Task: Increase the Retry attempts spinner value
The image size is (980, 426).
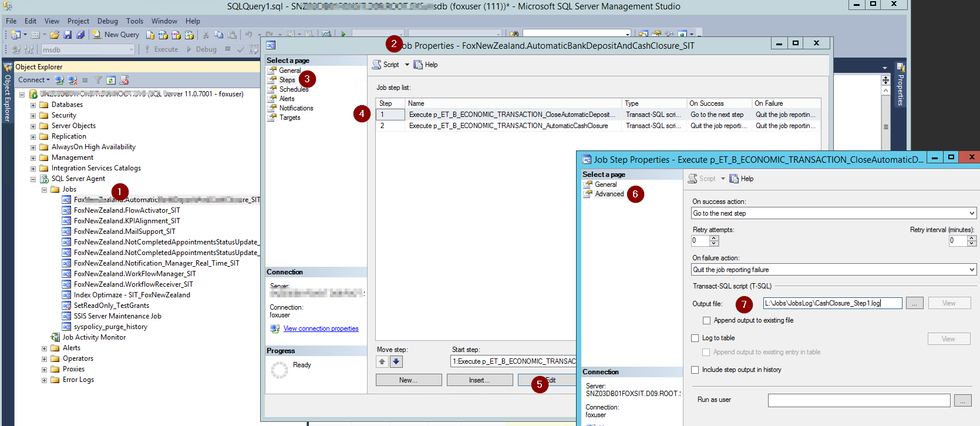Action: tap(714, 238)
